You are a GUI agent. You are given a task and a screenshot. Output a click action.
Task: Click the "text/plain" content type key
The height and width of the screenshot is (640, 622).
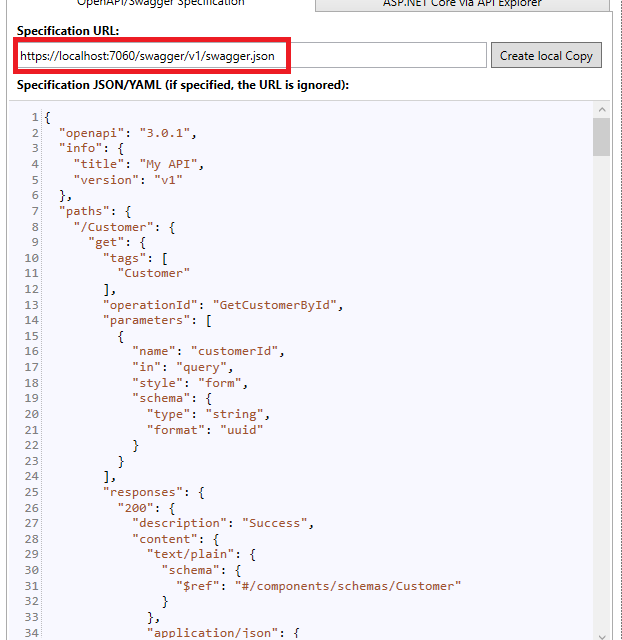pos(190,554)
